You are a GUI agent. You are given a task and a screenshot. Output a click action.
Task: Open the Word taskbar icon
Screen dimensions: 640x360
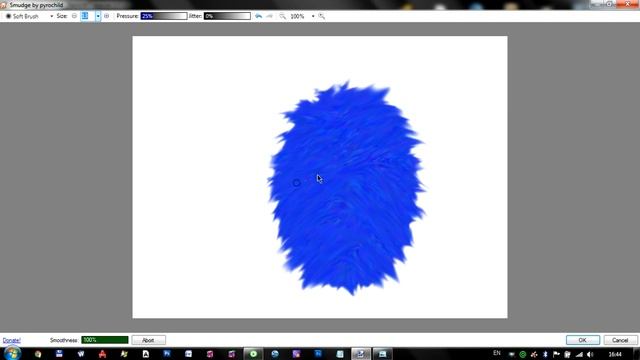(80, 354)
